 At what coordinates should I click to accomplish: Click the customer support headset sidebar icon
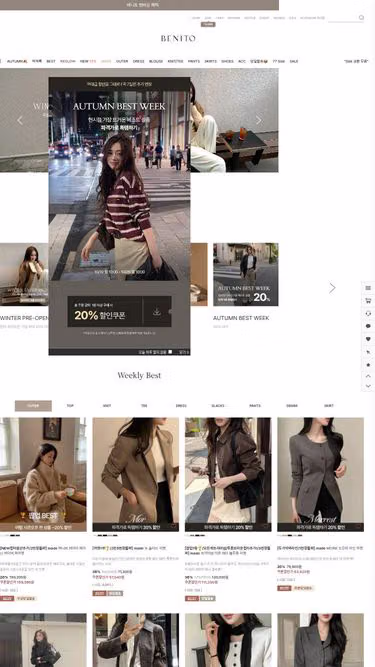(x=368, y=314)
